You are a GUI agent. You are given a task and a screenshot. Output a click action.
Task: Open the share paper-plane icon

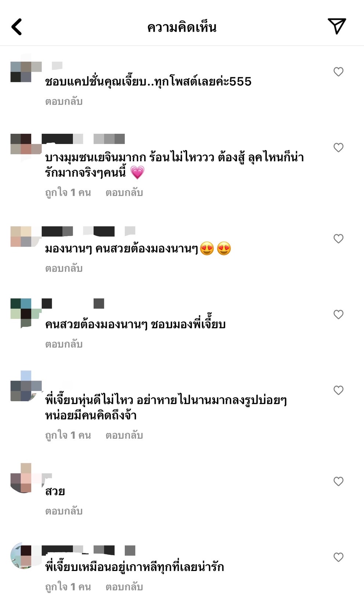pos(336,26)
